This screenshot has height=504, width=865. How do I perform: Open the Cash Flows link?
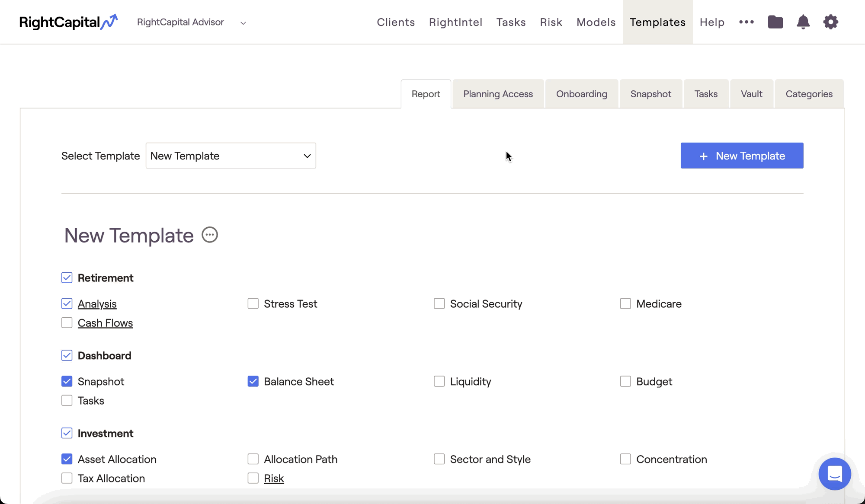tap(105, 323)
